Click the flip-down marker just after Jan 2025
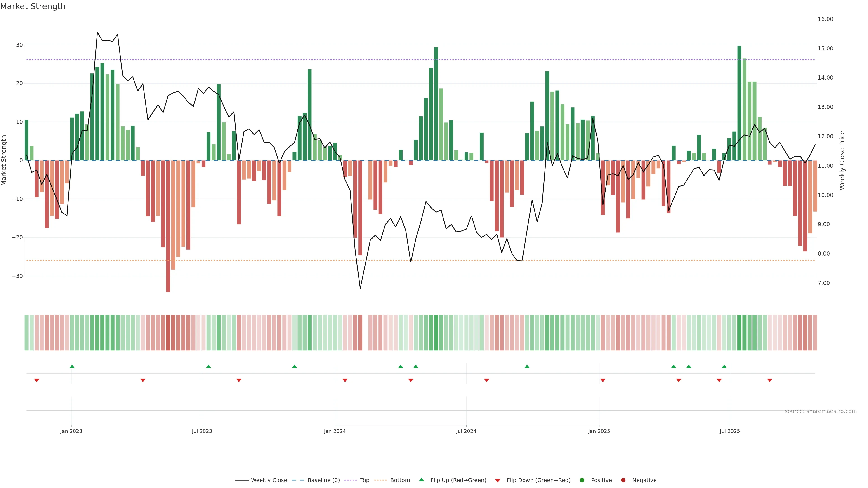The height and width of the screenshot is (488, 868). coord(603,380)
